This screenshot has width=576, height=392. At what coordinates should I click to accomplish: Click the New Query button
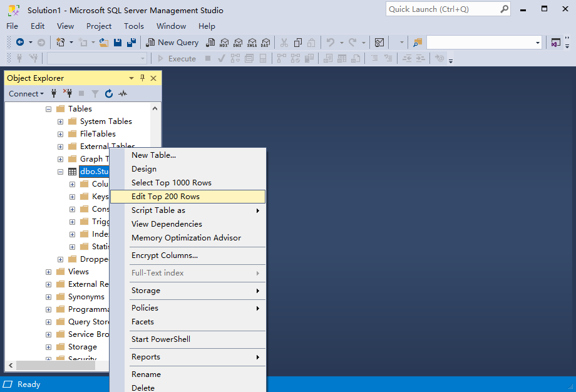pos(172,43)
